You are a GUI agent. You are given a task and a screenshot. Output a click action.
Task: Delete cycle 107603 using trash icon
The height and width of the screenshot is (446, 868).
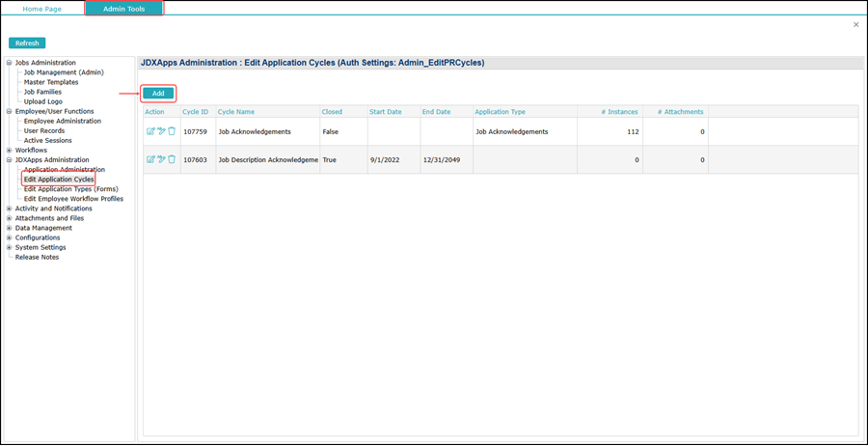point(172,159)
